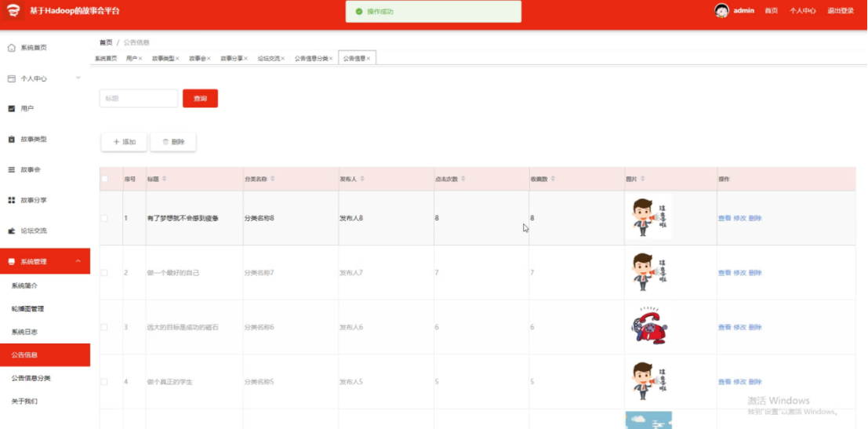The image size is (868, 429).
Task: Tick the select-all checkbox in table header
Action: 104,179
